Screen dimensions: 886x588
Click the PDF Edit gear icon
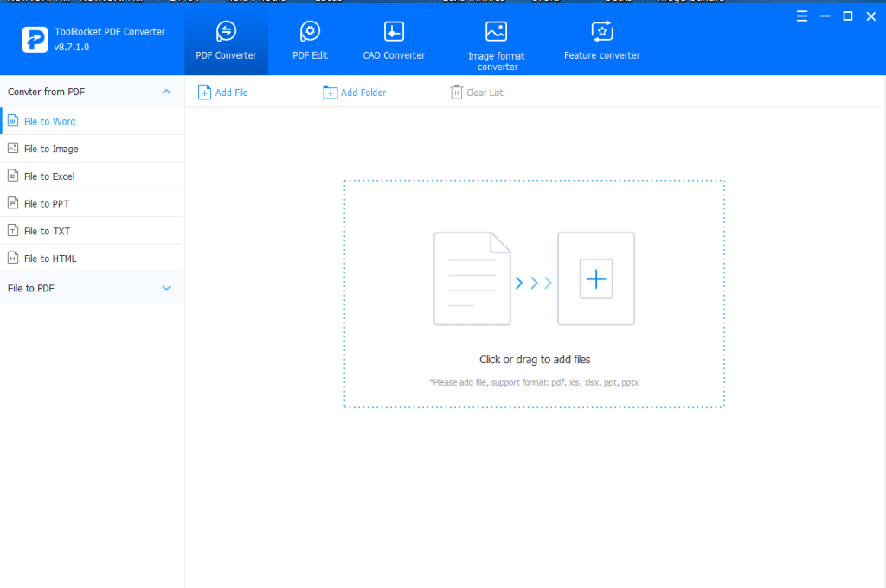310,31
